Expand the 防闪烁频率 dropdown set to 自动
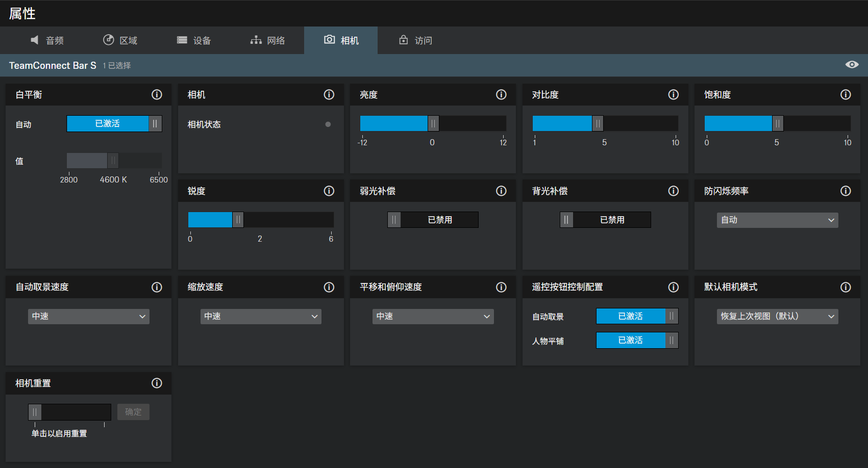 (777, 220)
